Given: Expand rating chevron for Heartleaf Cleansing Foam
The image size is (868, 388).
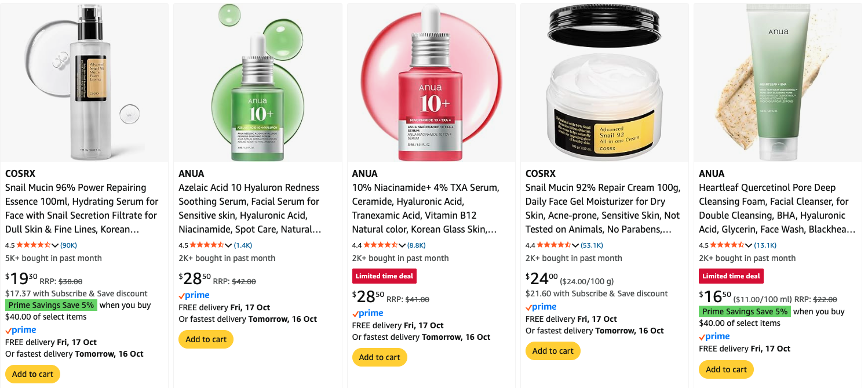Looking at the screenshot, I should [x=749, y=245].
